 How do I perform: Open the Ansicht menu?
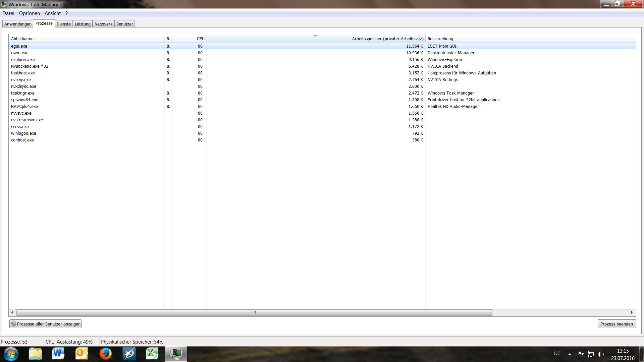53,13
